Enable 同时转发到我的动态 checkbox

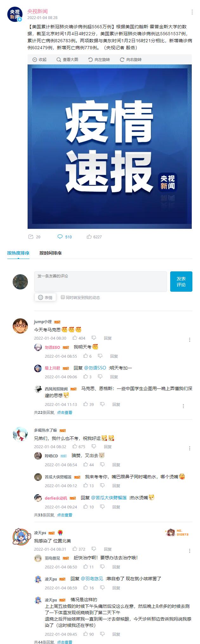click(x=63, y=297)
